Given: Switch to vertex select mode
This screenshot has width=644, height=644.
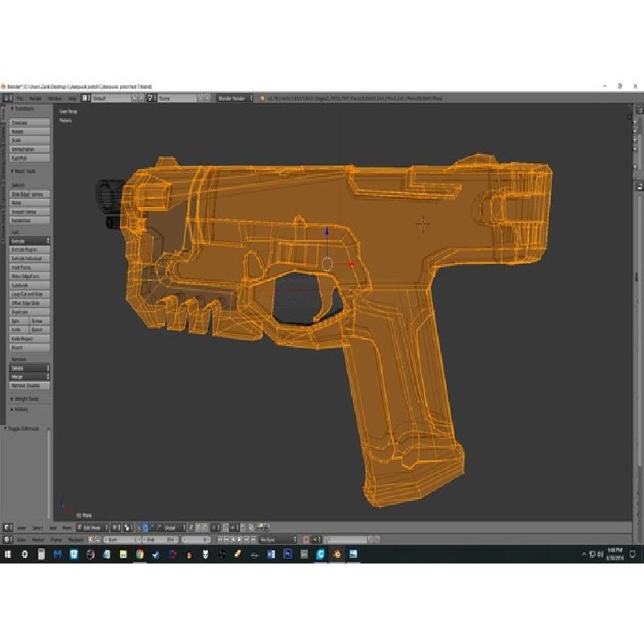Looking at the screenshot, I should pos(191,528).
